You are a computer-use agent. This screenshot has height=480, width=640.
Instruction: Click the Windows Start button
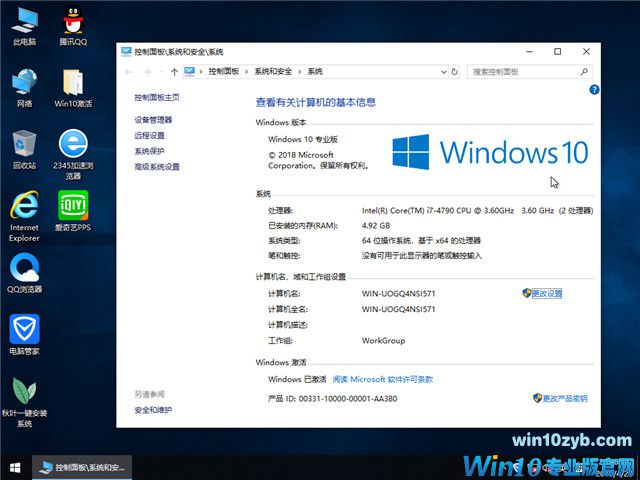pyautogui.click(x=15, y=467)
